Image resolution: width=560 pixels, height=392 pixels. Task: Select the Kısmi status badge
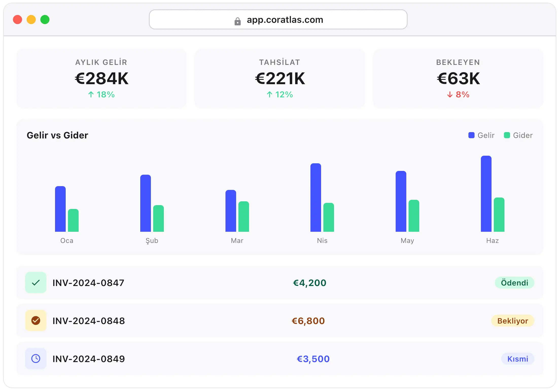518,359
